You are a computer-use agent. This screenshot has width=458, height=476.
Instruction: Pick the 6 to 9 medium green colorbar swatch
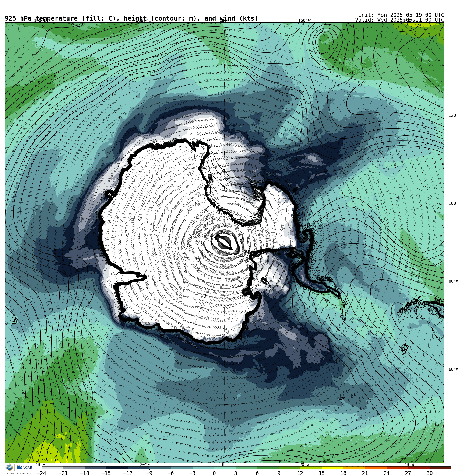point(268,468)
